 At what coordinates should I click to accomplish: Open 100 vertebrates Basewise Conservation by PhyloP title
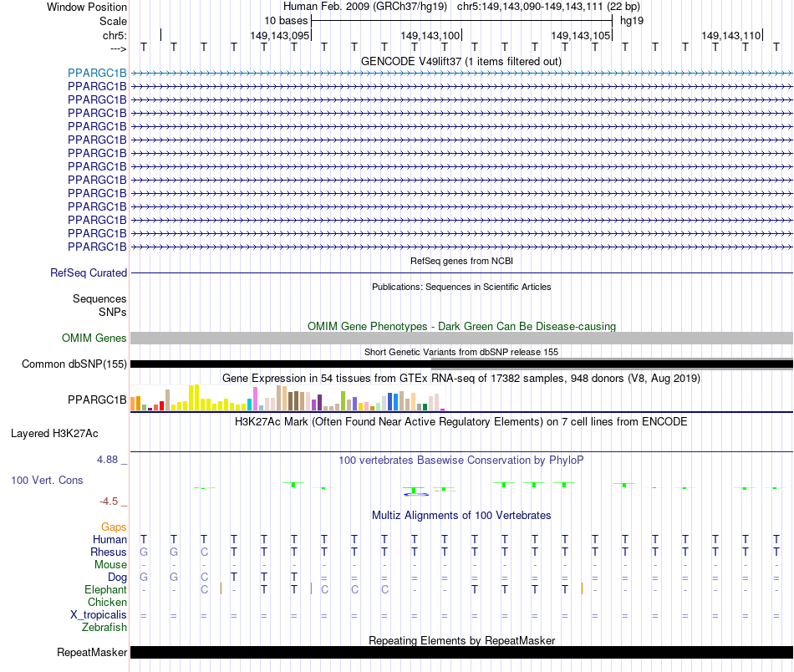[x=461, y=461]
